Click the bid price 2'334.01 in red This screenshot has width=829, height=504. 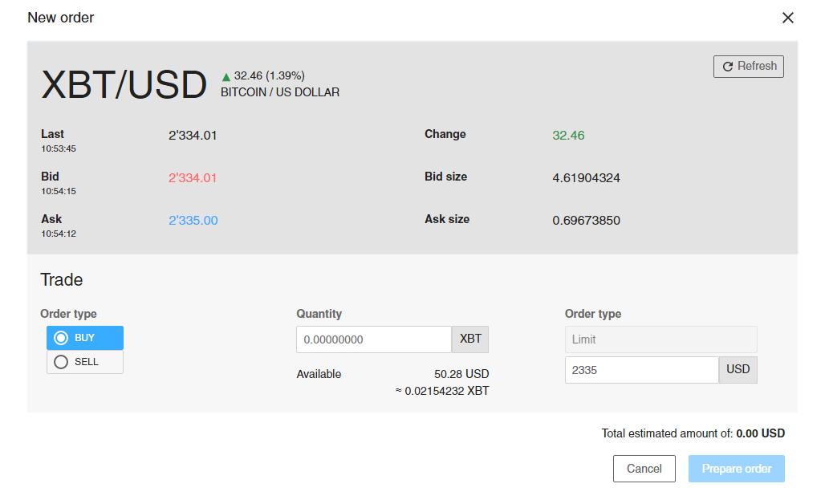[x=193, y=178]
